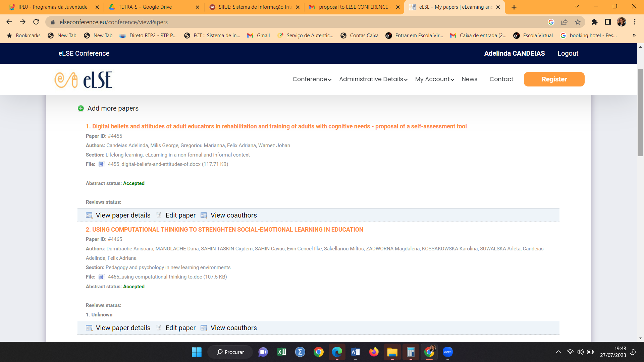Click the View paper details icon for paper 1

[x=89, y=215]
